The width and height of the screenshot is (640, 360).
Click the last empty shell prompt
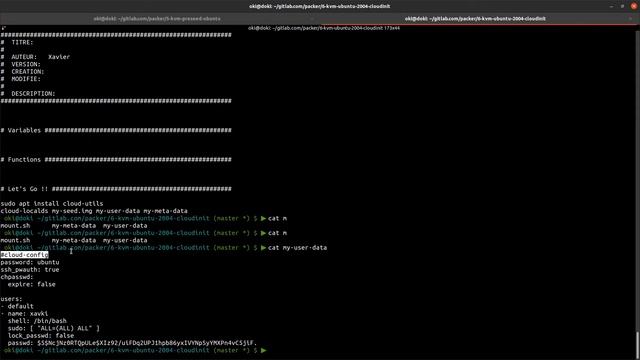(135, 350)
